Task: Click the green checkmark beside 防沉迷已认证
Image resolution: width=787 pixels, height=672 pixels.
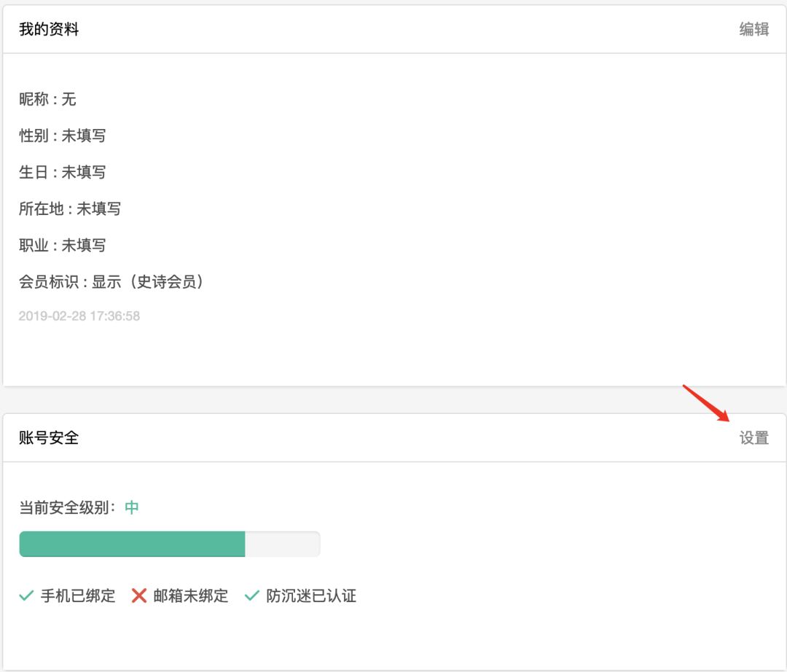Action: point(252,596)
